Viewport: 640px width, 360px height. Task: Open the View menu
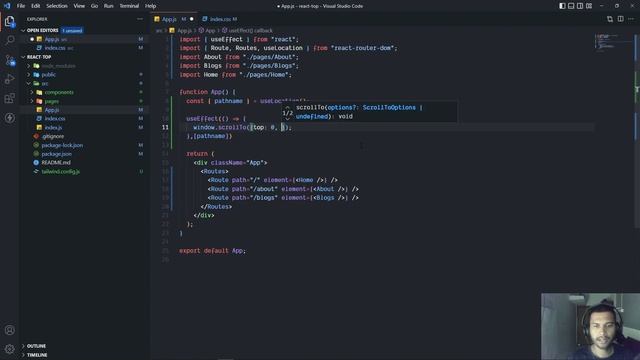[x=79, y=6]
